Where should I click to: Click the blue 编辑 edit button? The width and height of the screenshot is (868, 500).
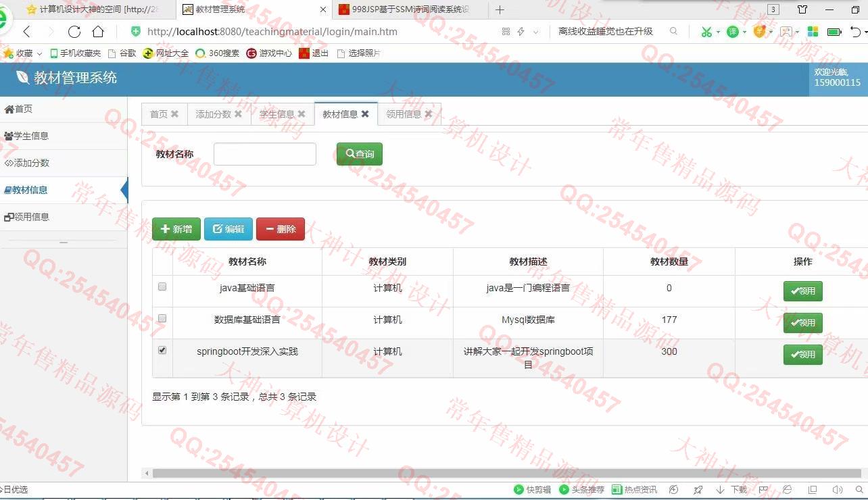point(228,229)
